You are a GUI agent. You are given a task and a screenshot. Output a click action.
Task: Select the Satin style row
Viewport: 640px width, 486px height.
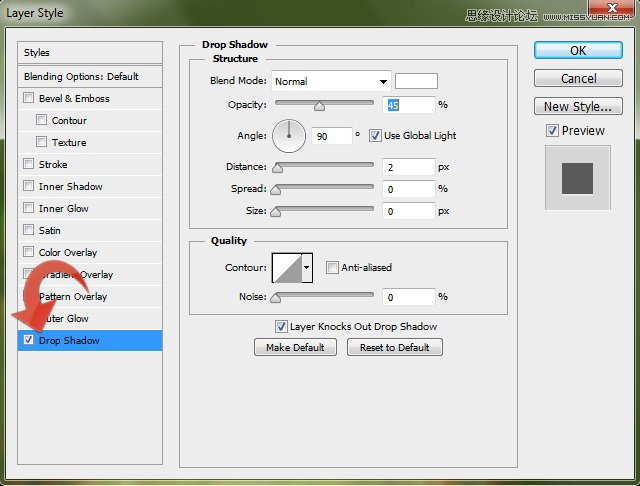90,231
